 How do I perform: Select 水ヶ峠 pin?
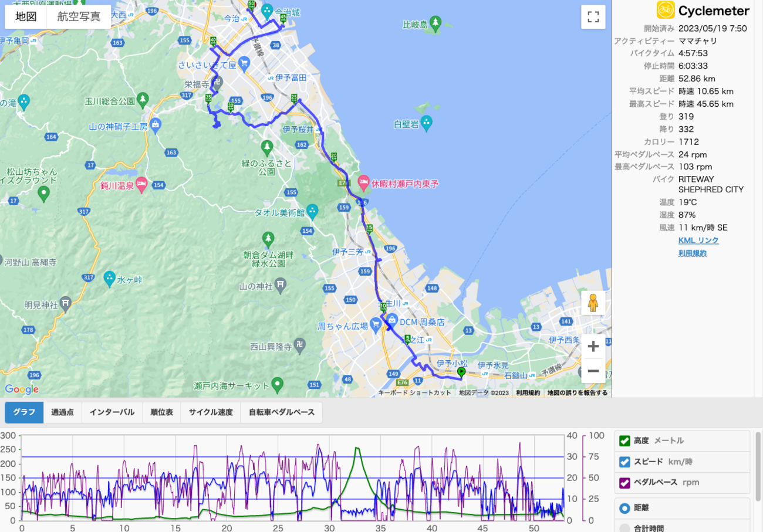[x=109, y=279]
